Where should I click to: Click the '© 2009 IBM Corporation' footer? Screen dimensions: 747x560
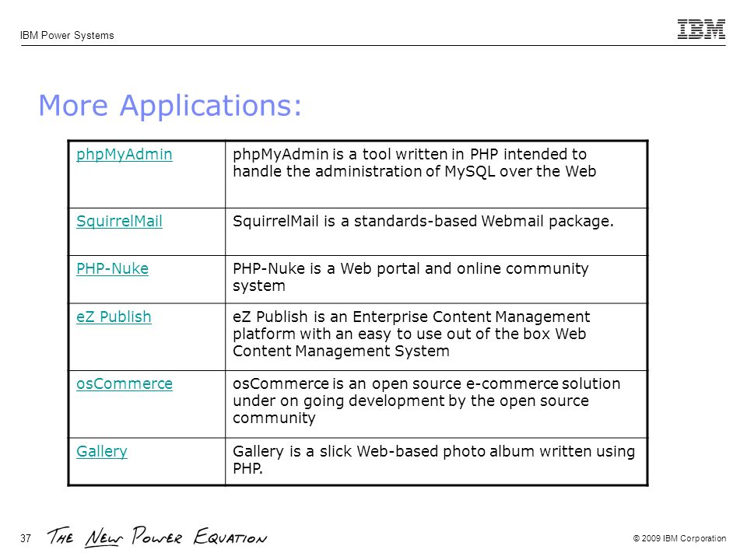click(679, 538)
